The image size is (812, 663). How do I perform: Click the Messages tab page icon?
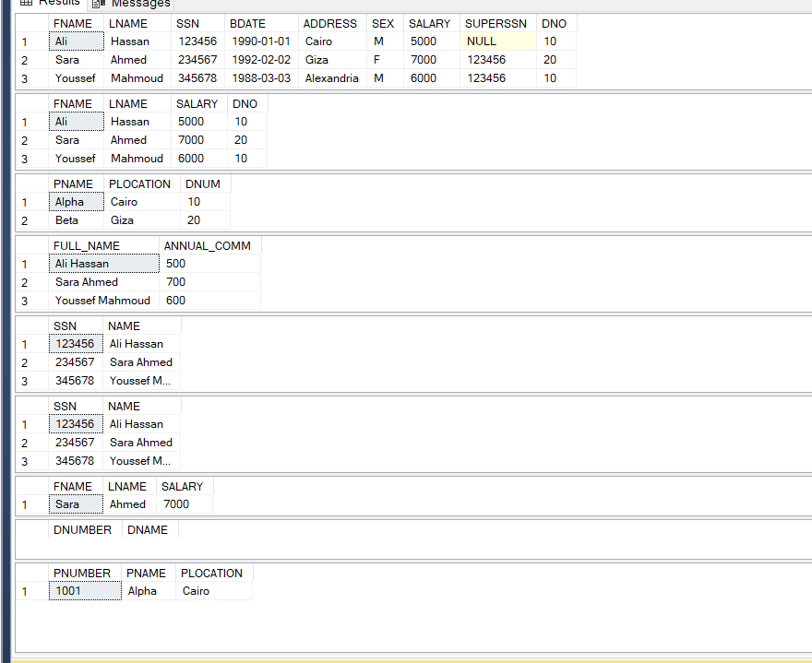98,4
